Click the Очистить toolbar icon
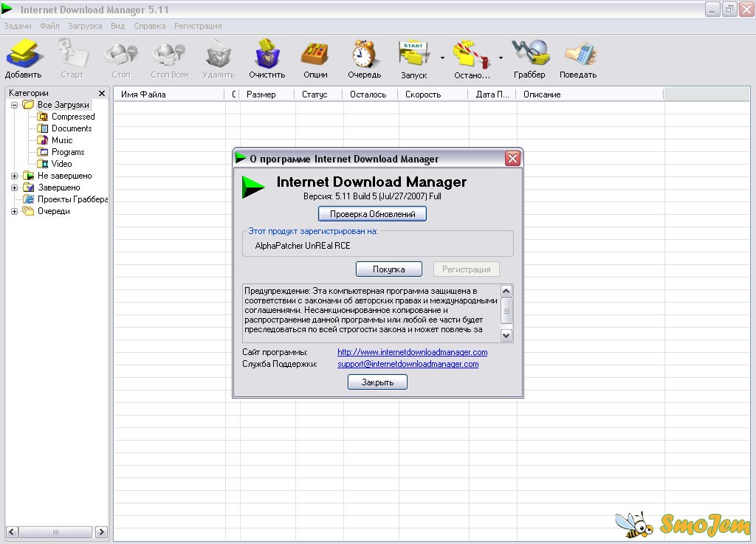 click(x=267, y=53)
